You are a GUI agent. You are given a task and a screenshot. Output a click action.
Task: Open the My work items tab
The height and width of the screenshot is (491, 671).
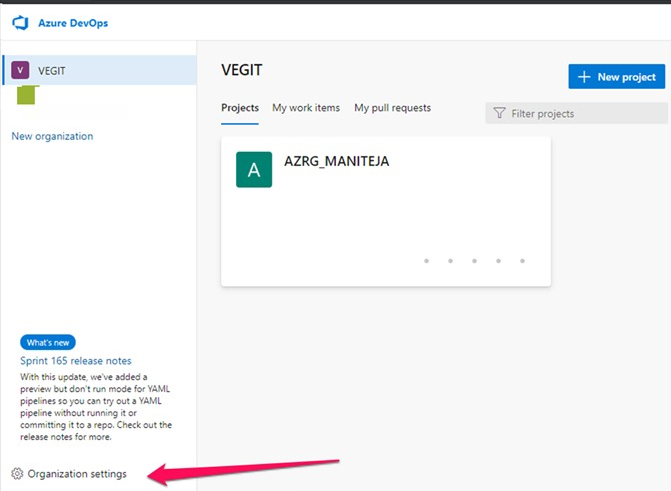(x=306, y=108)
